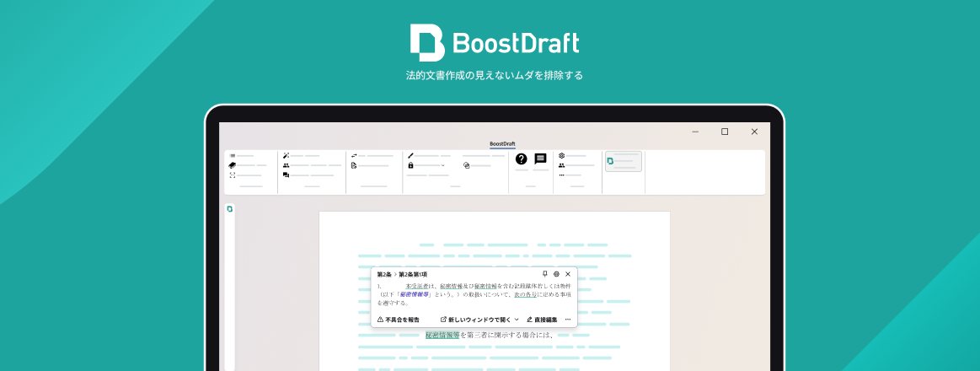Expand the dropdown arrow beside the padlock

443,165
